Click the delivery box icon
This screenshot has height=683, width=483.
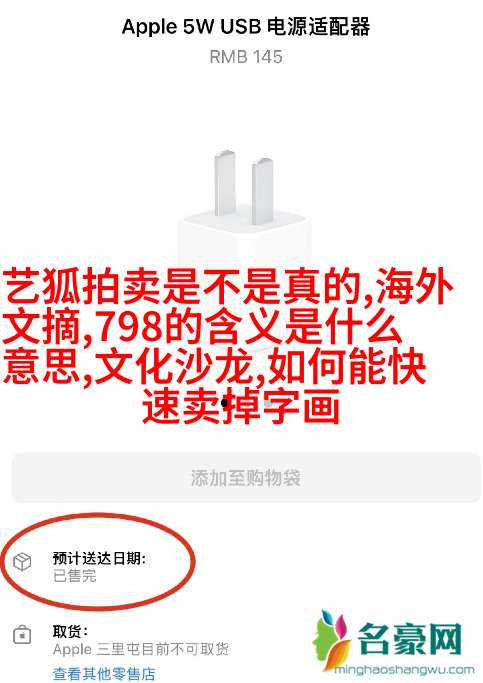pos(22,562)
